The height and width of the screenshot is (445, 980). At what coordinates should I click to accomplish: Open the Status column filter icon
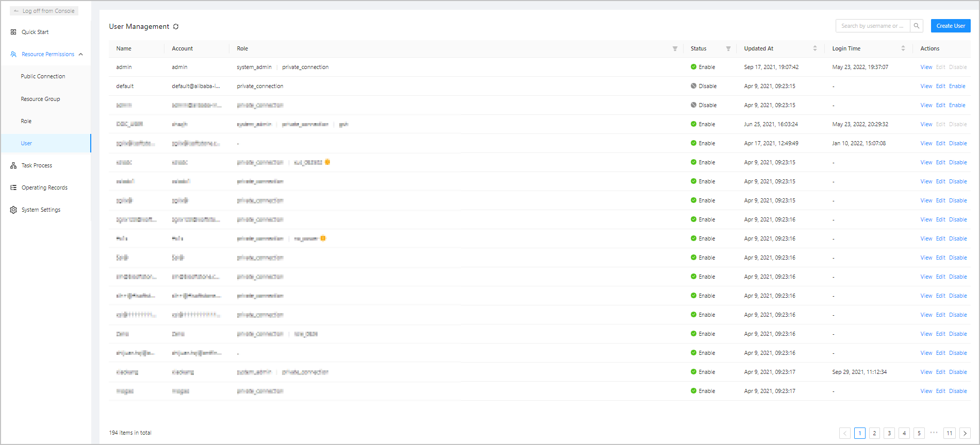pyautogui.click(x=728, y=48)
